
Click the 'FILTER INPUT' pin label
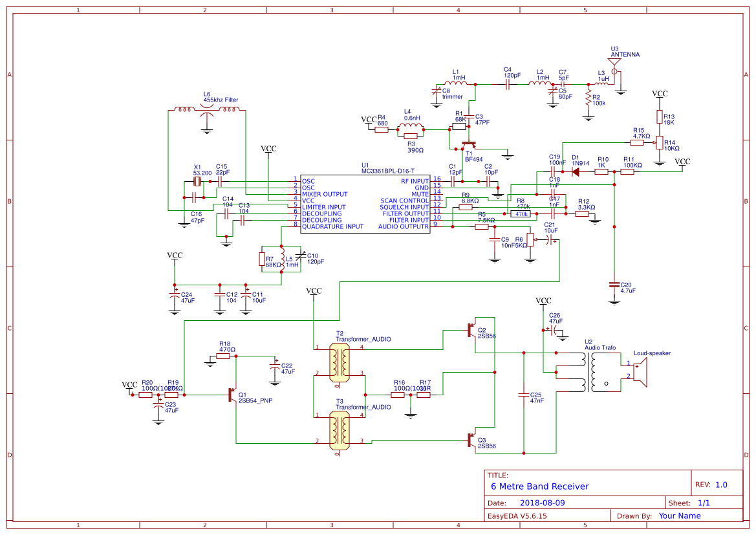(408, 220)
